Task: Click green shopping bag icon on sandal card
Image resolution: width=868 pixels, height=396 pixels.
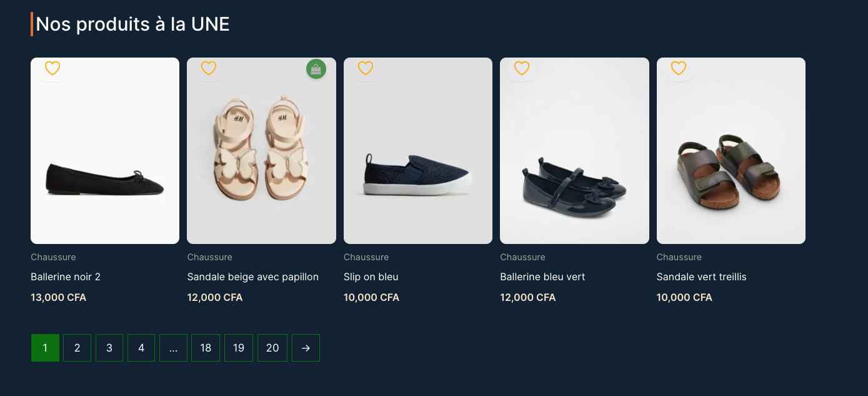Action: coord(316,69)
